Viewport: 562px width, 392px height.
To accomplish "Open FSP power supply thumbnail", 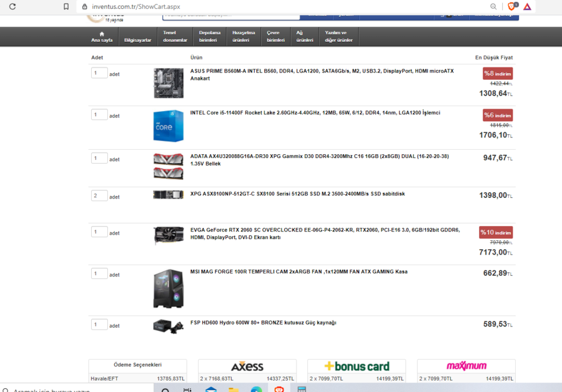I will (169, 326).
